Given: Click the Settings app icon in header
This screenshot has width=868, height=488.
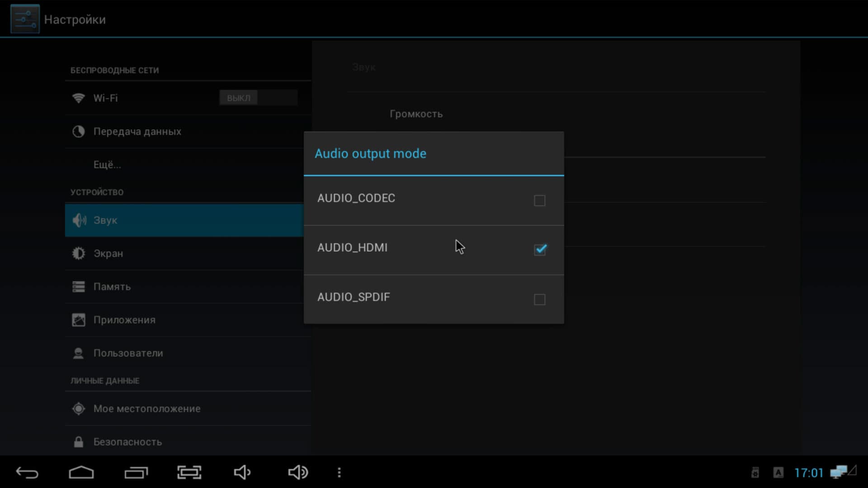Looking at the screenshot, I should pyautogui.click(x=25, y=19).
